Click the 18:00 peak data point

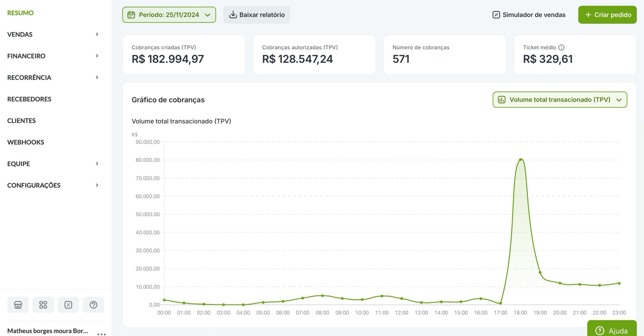[x=520, y=160]
